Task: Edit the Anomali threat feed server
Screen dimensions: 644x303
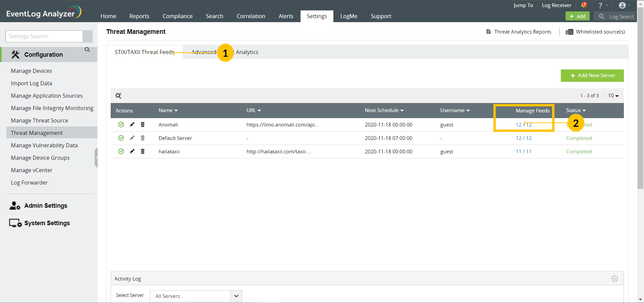Action: click(132, 124)
